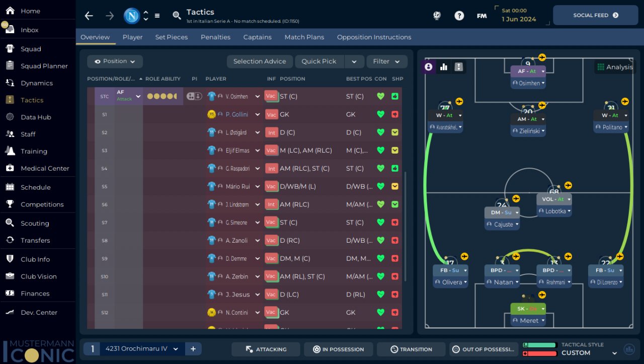Expand the Quick Pick arrow dropdown
This screenshot has height=364, width=644.
point(354,61)
